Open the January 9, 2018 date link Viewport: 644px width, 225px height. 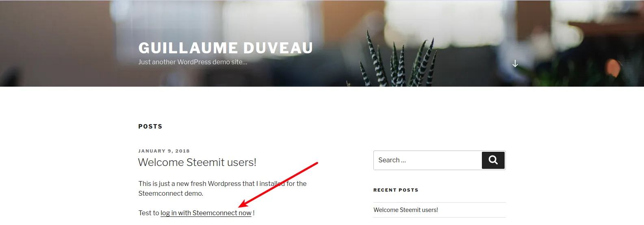[x=164, y=151]
